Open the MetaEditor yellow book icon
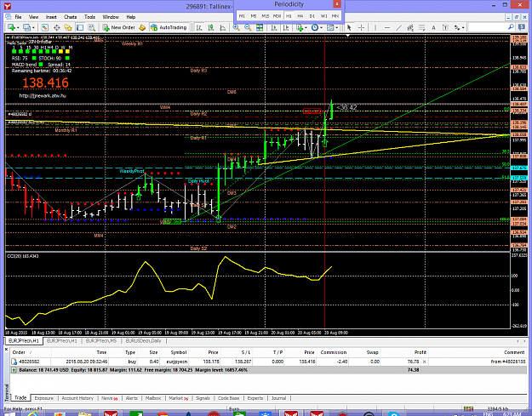Screen dimensions: 532x416 (142, 27)
